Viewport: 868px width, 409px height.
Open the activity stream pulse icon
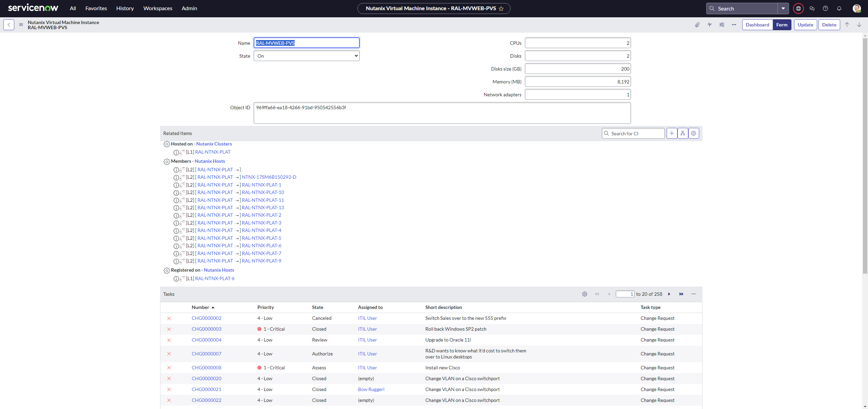pyautogui.click(x=710, y=25)
